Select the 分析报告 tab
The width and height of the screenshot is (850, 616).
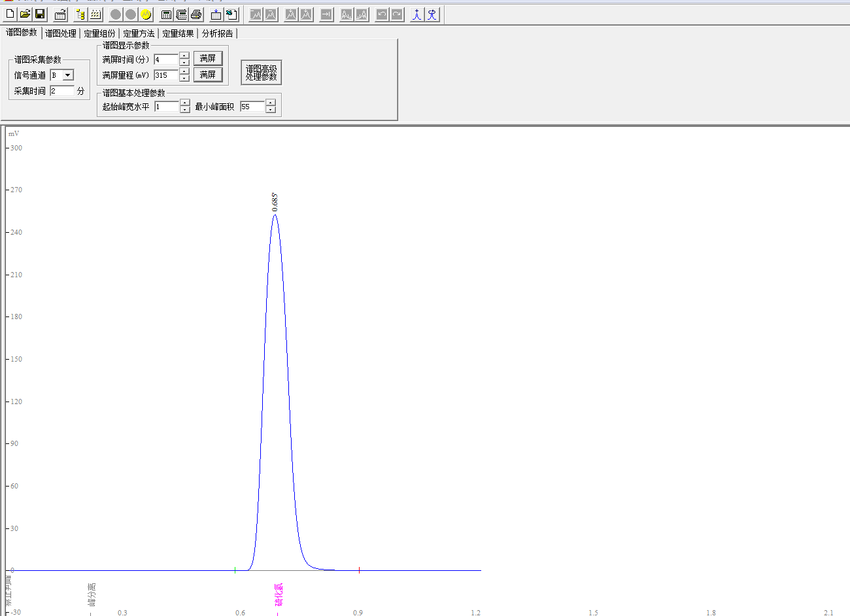coord(217,33)
